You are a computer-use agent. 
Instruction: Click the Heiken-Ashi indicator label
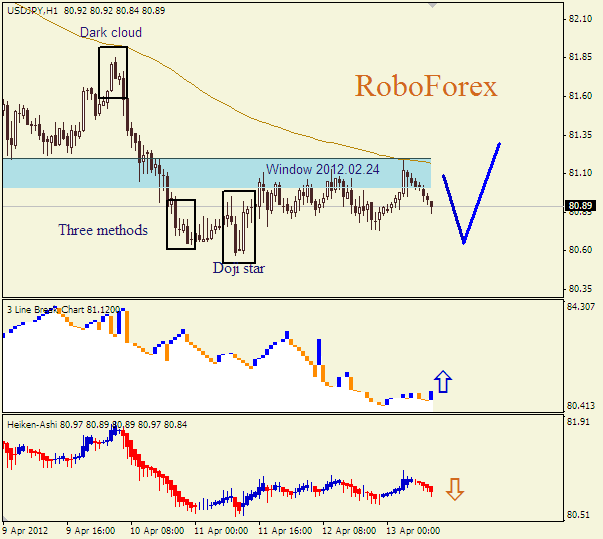click(x=32, y=424)
